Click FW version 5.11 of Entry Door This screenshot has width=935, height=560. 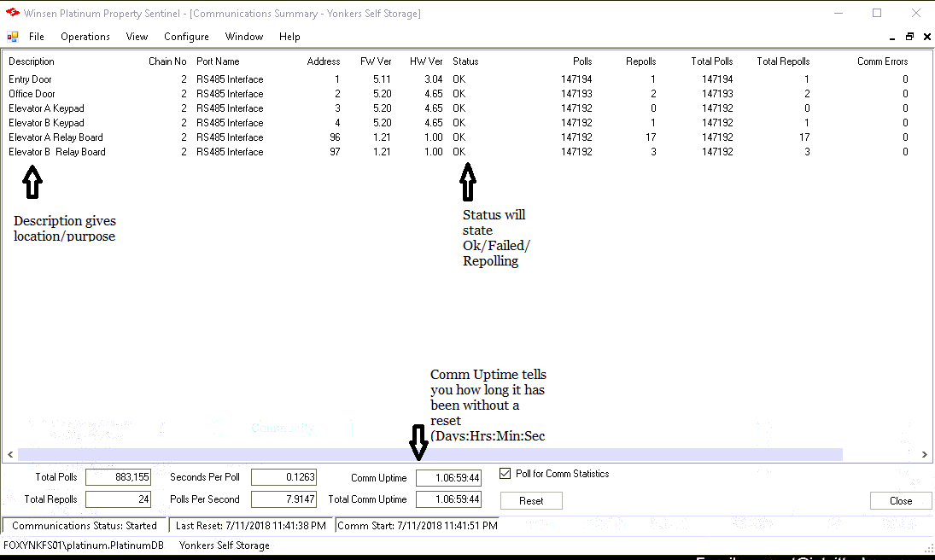pyautogui.click(x=382, y=79)
